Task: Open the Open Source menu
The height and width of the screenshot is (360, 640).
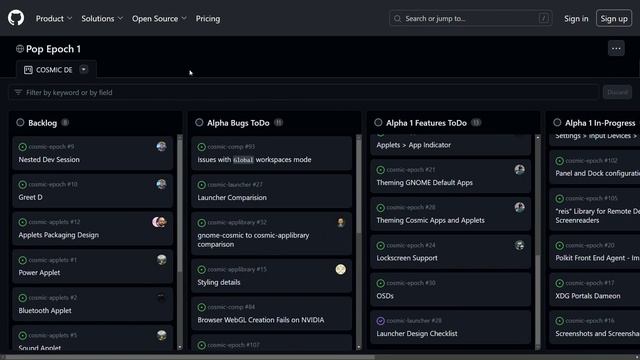Action: [159, 18]
